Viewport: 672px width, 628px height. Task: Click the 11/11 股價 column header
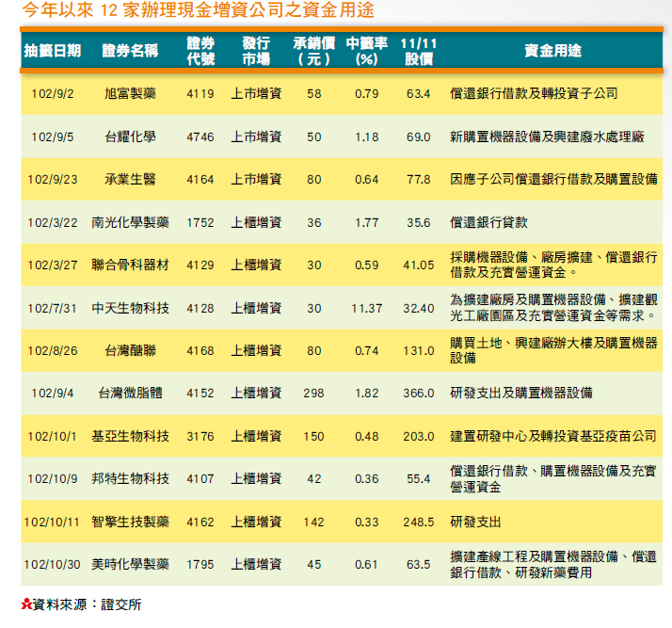point(418,51)
